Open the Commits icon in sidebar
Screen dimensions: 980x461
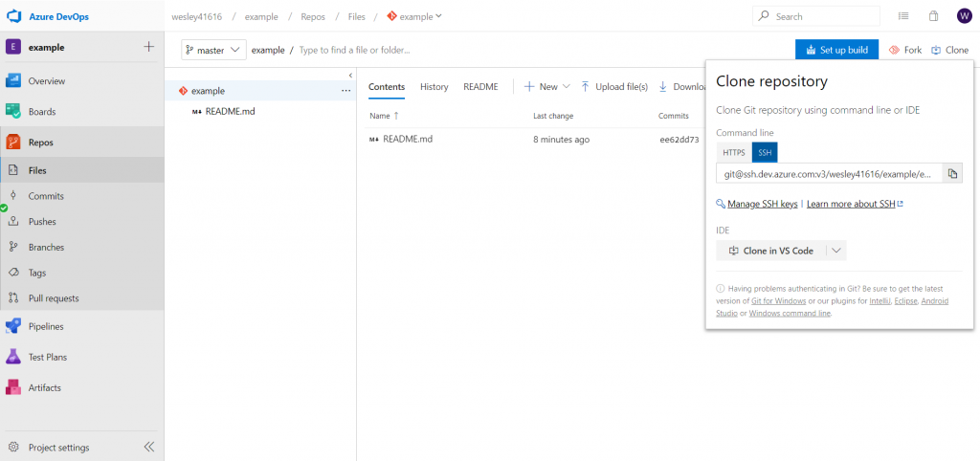(x=13, y=195)
